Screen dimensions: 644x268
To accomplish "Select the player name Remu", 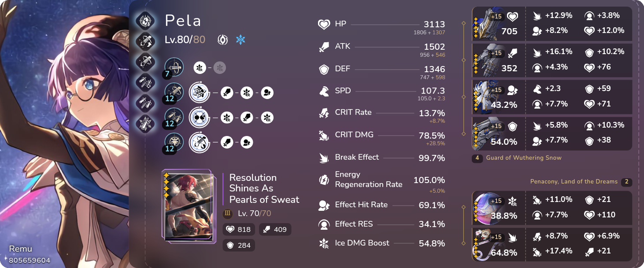I will [x=21, y=249].
